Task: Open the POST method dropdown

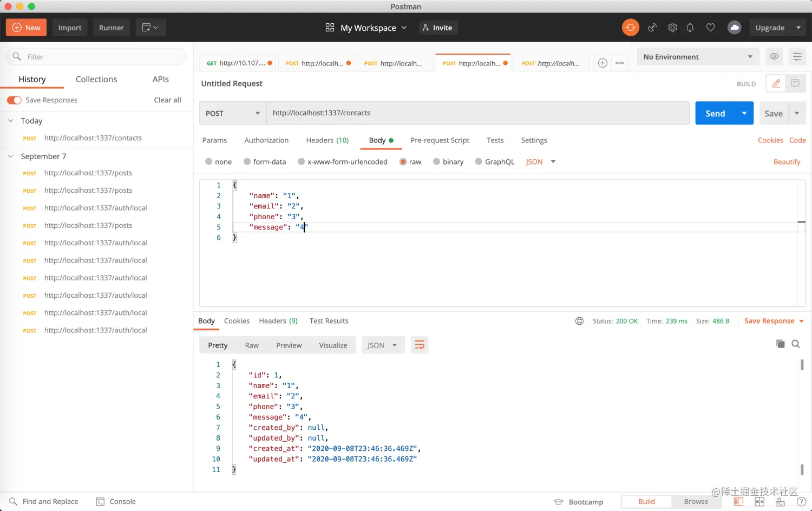Action: 233,113
